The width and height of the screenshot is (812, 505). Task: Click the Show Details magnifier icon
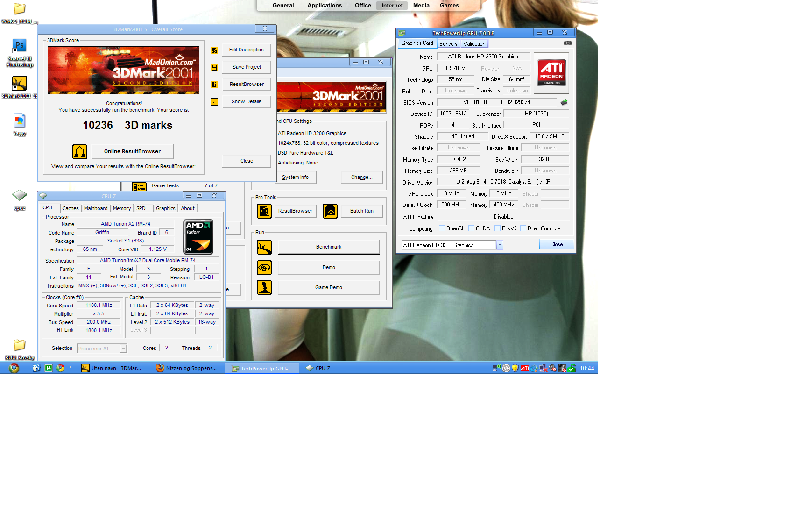coord(214,102)
